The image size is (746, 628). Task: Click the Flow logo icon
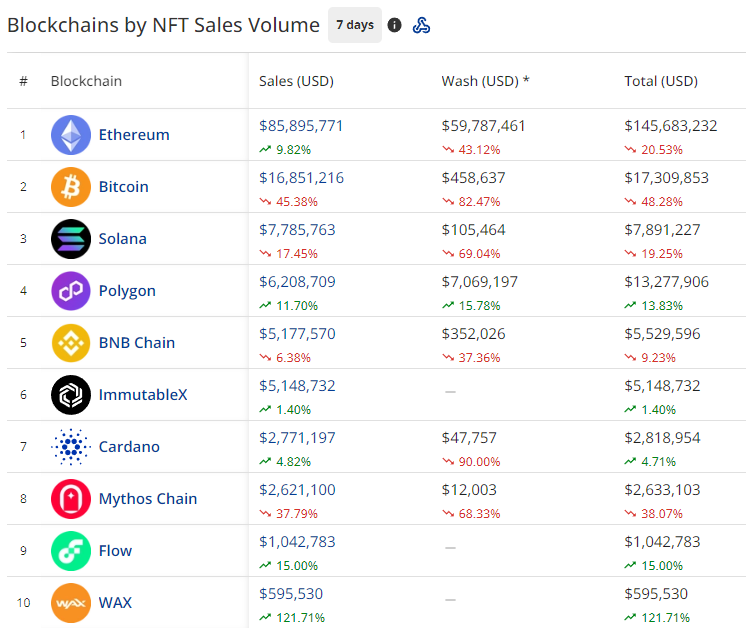pos(71,551)
